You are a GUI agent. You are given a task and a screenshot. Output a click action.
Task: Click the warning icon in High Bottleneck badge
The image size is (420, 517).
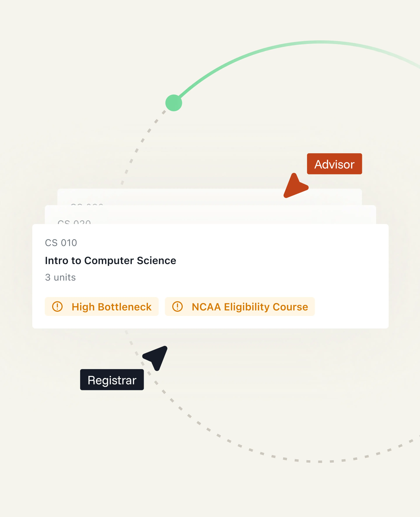click(57, 307)
